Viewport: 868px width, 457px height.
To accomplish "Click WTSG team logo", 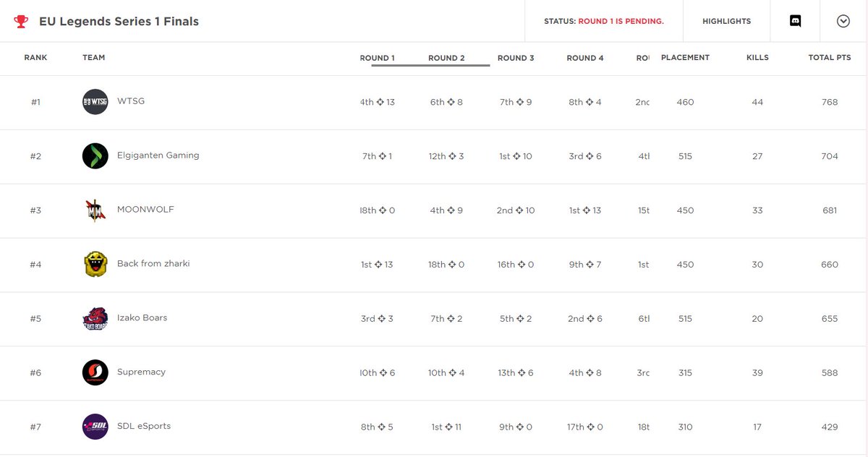I will tap(95, 102).
